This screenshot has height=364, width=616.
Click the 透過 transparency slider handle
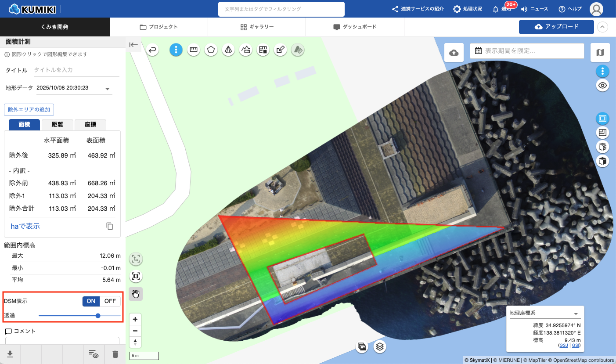(98, 315)
